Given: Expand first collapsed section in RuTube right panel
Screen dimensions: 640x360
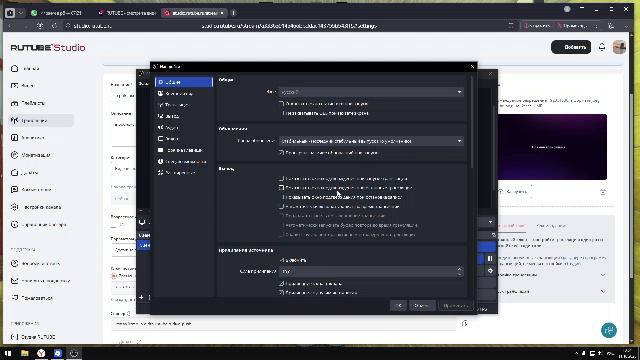Looking at the screenshot, I should (603, 275).
